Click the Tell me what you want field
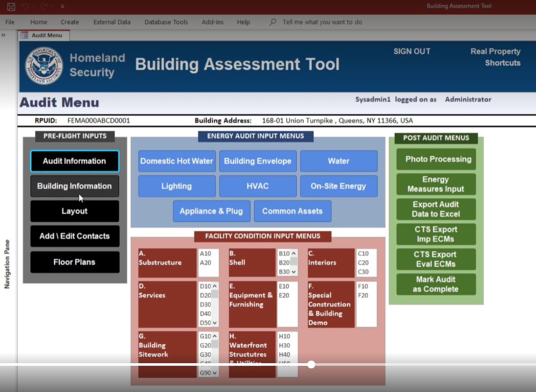The image size is (536, 392). [x=322, y=22]
